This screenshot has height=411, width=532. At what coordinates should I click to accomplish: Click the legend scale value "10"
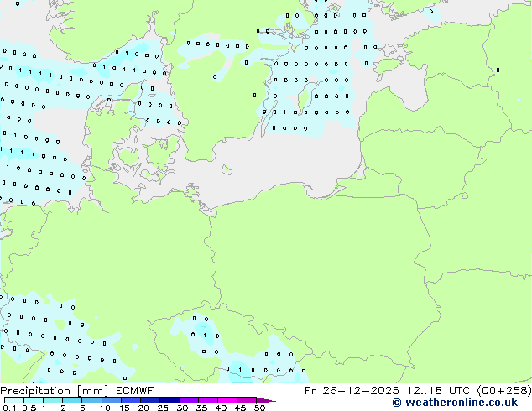[x=105, y=408]
